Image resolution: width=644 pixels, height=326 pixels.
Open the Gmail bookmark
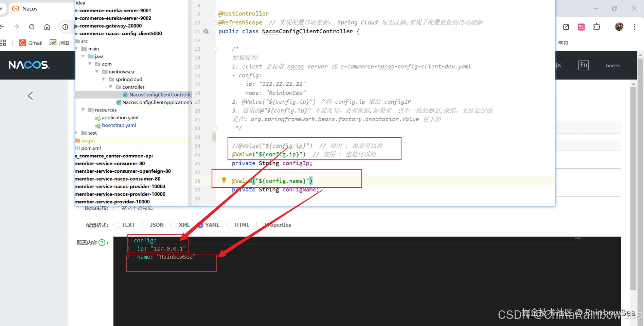tap(31, 43)
